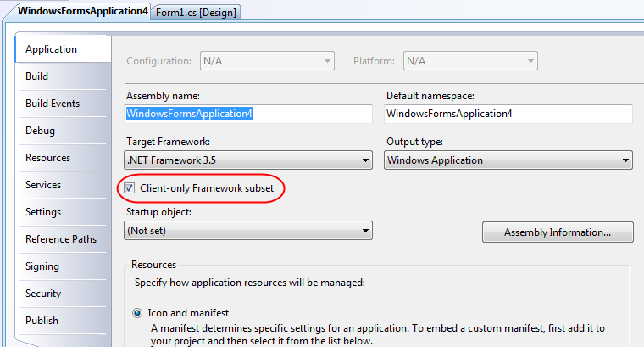Screen dimensions: 644x347
Task: Select Reference Paths page
Action: coord(63,239)
